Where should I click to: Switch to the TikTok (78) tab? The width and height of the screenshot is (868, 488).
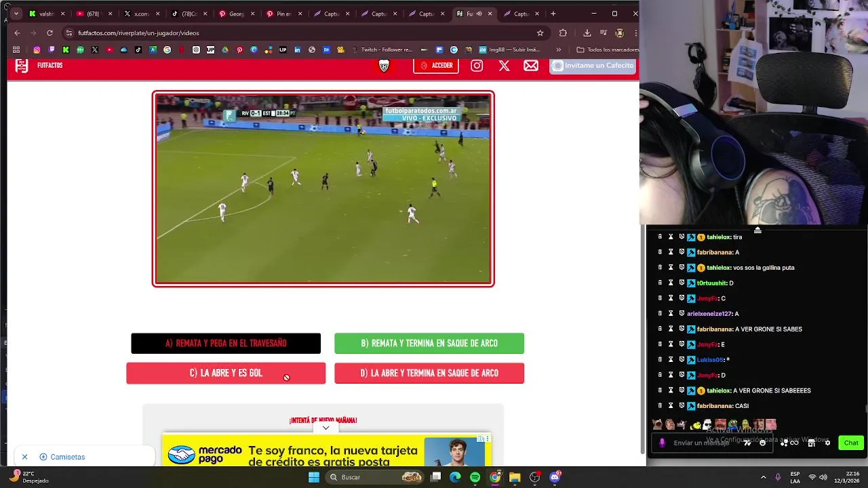[188, 14]
